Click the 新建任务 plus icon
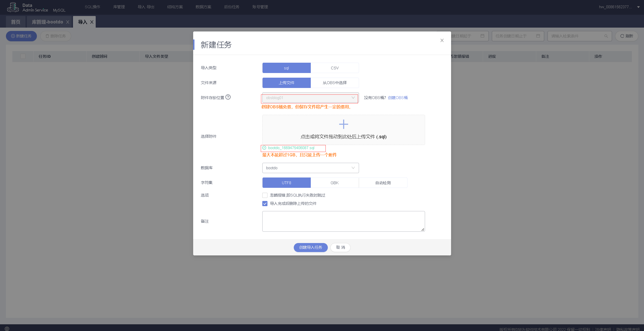Image resolution: width=644 pixels, height=331 pixels. pyautogui.click(x=13, y=36)
